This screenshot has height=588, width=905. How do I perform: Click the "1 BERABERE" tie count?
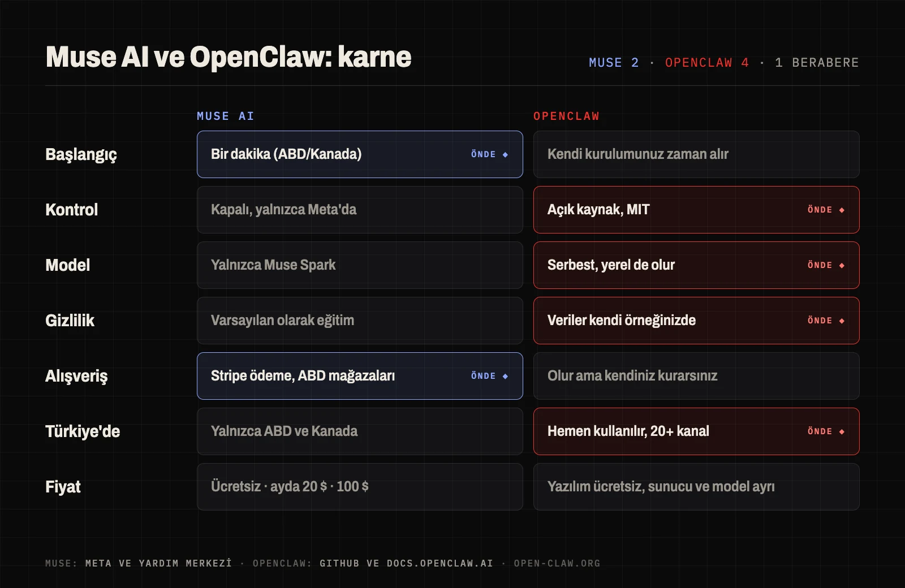tap(817, 63)
